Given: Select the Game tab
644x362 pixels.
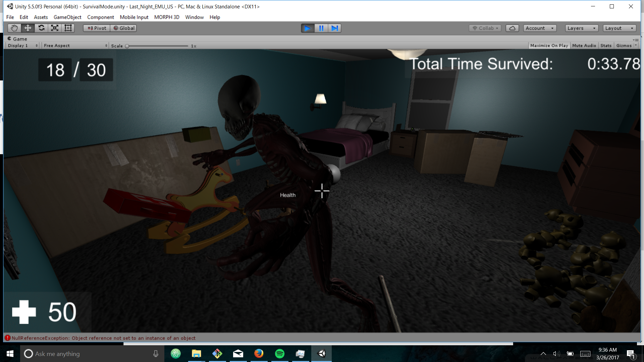Looking at the screenshot, I should point(17,39).
